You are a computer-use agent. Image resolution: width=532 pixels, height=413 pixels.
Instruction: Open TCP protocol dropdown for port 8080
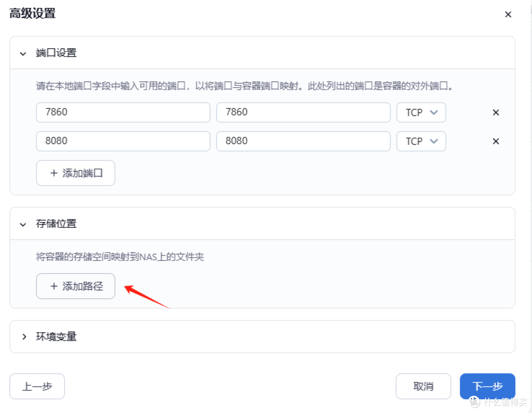pyautogui.click(x=421, y=141)
